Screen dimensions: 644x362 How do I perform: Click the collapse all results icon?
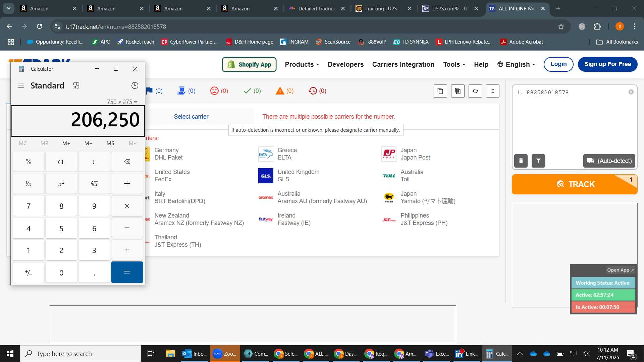coord(493,91)
